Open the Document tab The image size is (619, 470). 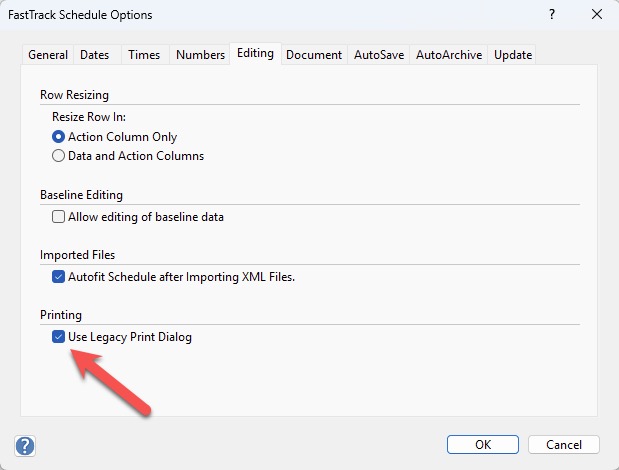(314, 55)
